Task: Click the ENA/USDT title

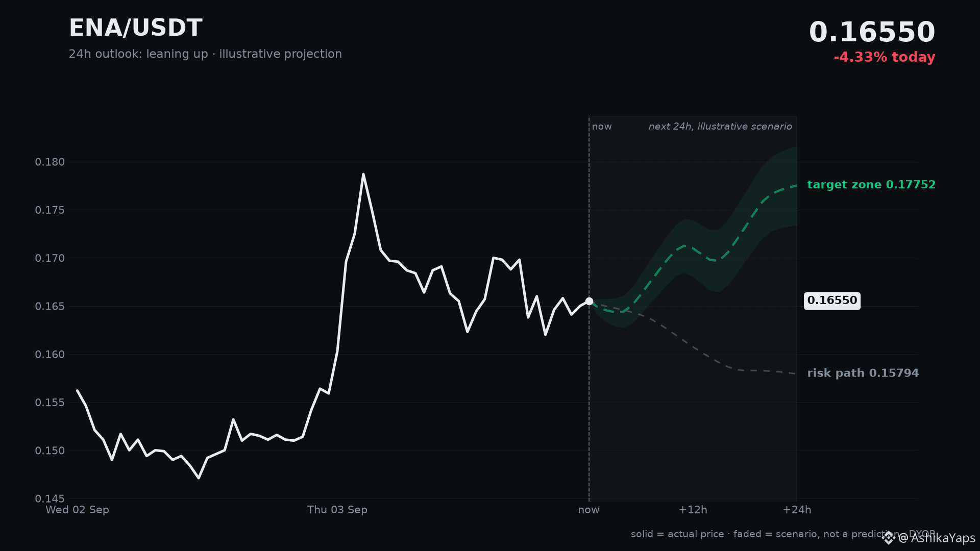Action: [136, 28]
